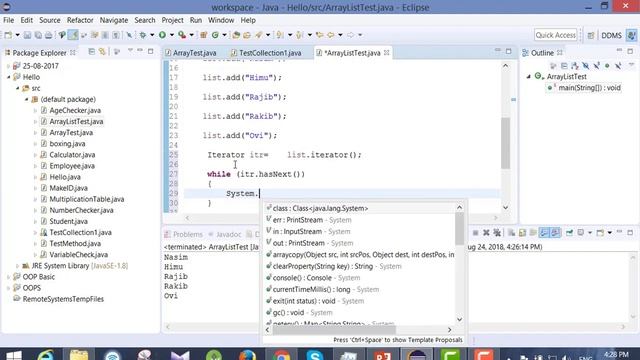640x360 pixels.
Task: Click the editor vertical scrollbar thumb
Action: coord(505,143)
